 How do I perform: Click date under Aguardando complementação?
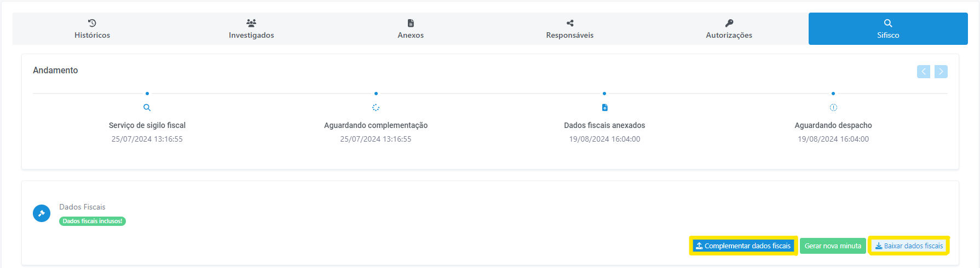(x=376, y=139)
